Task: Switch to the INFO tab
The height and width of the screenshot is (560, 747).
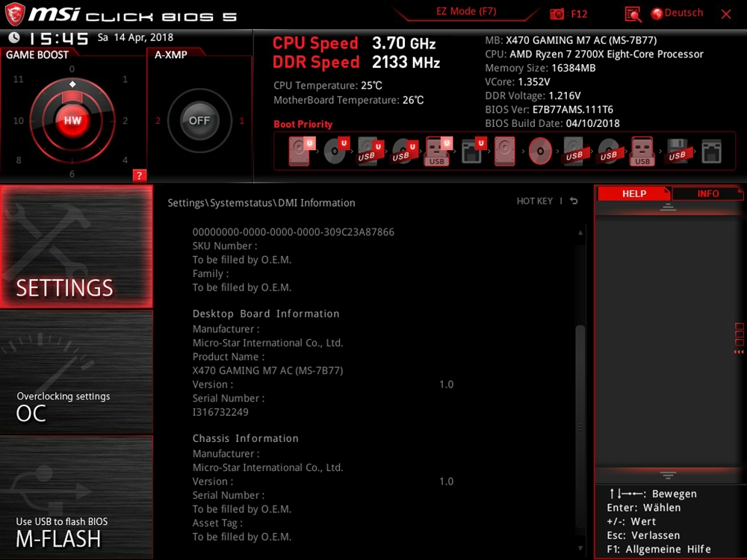Action: (x=707, y=193)
